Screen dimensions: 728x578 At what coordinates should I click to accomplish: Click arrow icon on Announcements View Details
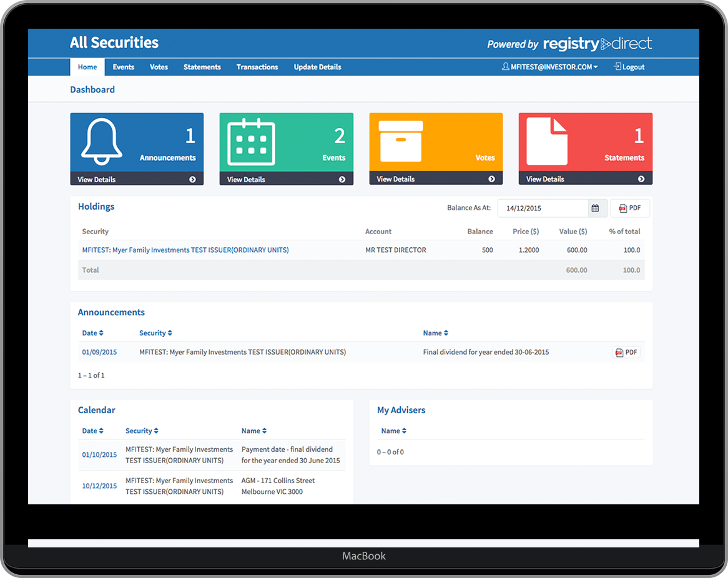click(192, 180)
